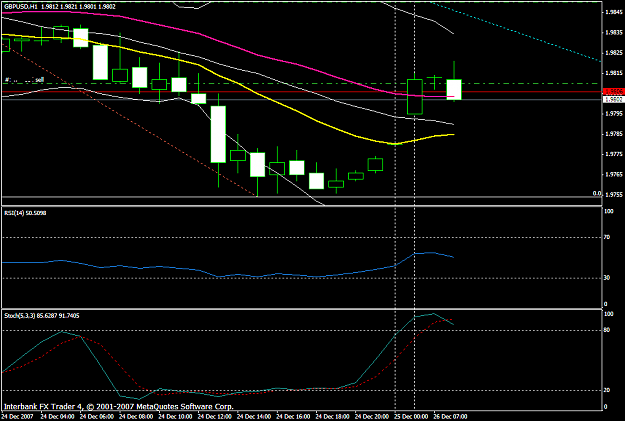Click the 1.9765 price axis label
Screen dimensions: 625x421
tap(614, 174)
